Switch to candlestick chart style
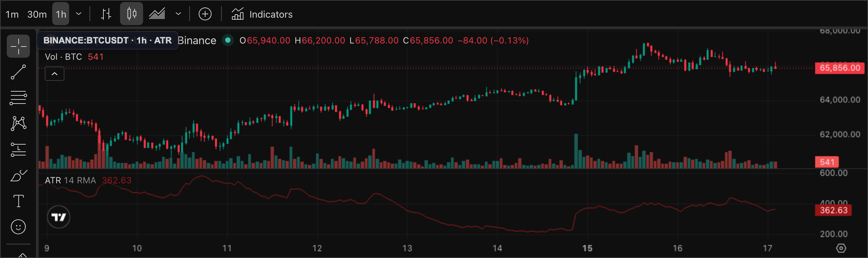Viewport: 868px width, 258px height. pyautogui.click(x=132, y=14)
